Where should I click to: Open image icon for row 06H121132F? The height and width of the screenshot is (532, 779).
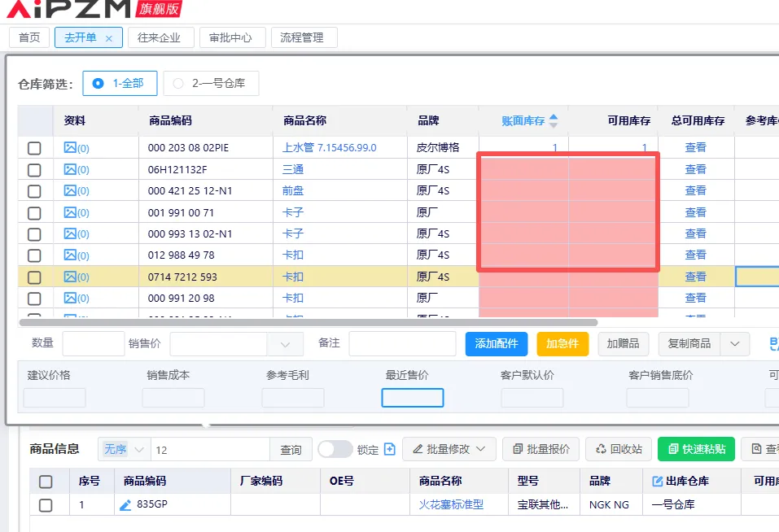point(70,169)
